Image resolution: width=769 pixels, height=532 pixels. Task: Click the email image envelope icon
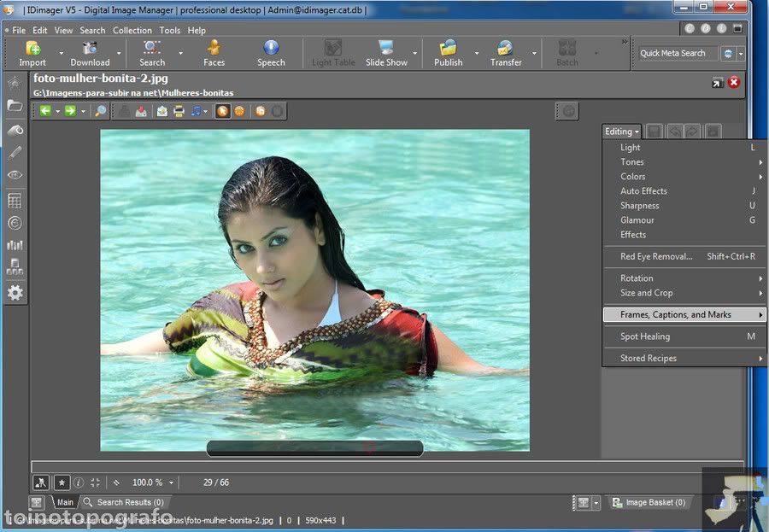point(161,111)
